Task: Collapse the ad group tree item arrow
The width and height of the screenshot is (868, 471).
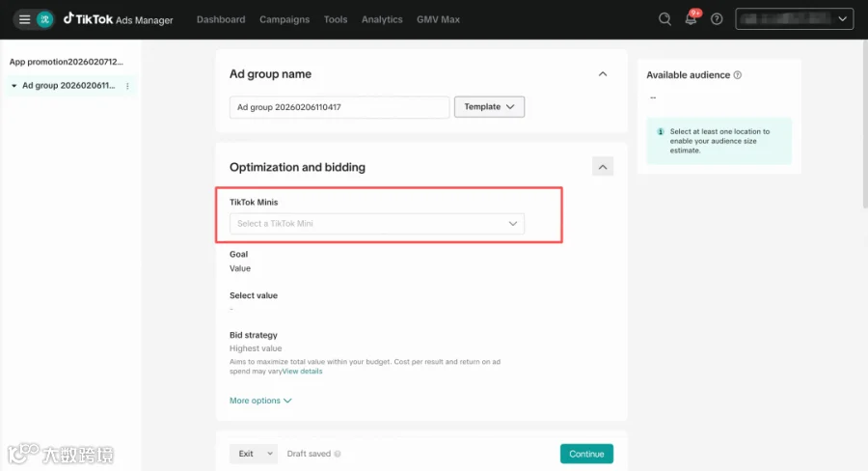Action: pos(14,86)
